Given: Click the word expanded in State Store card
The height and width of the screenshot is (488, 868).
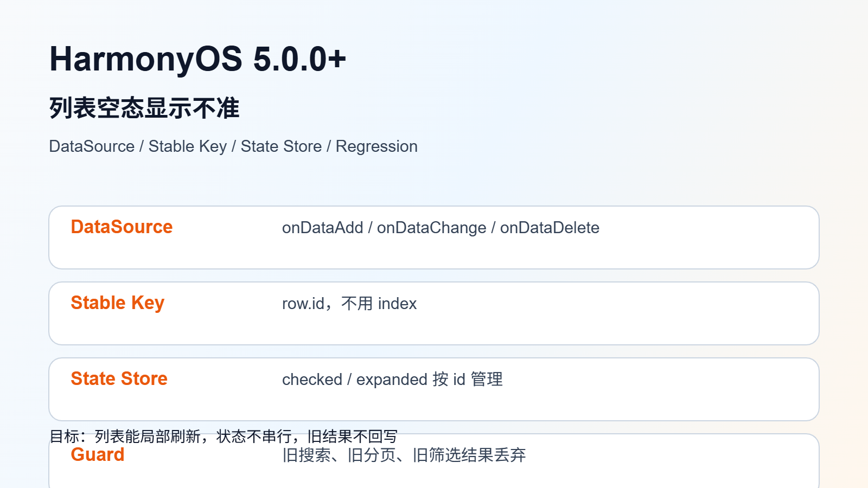Looking at the screenshot, I should click(x=392, y=380).
